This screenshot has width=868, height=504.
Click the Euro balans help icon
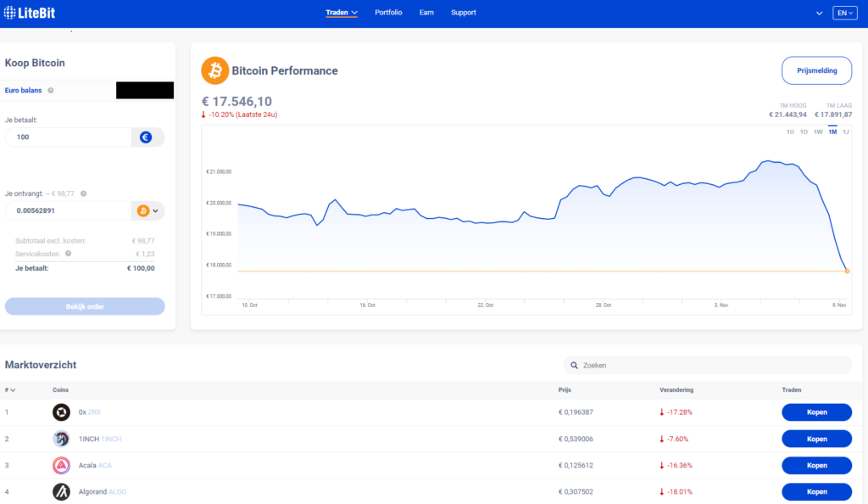[51, 90]
